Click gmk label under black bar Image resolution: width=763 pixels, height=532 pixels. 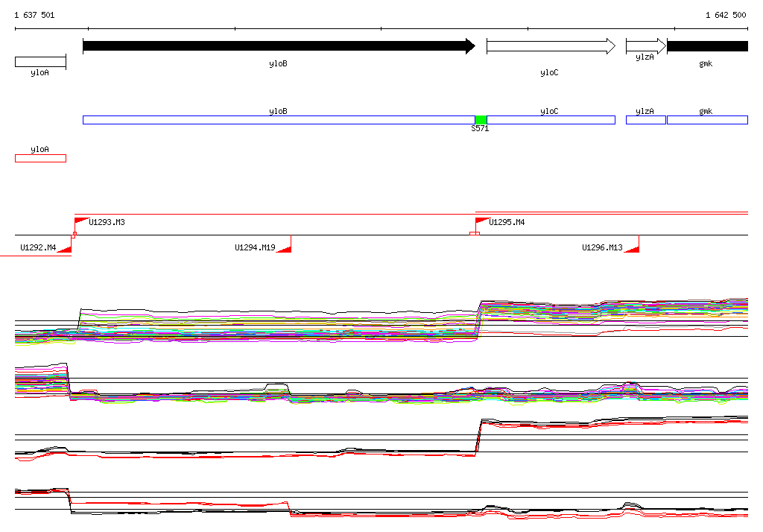coord(706,64)
